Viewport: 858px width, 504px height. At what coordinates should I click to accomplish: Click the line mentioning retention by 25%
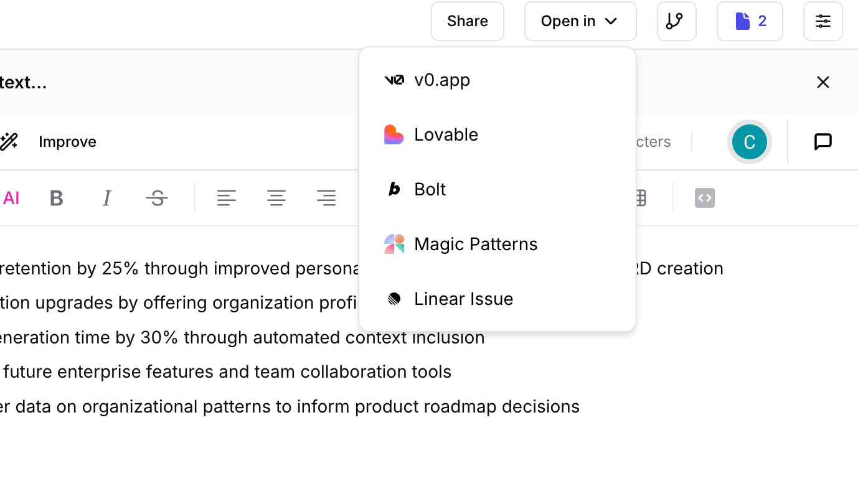181,268
